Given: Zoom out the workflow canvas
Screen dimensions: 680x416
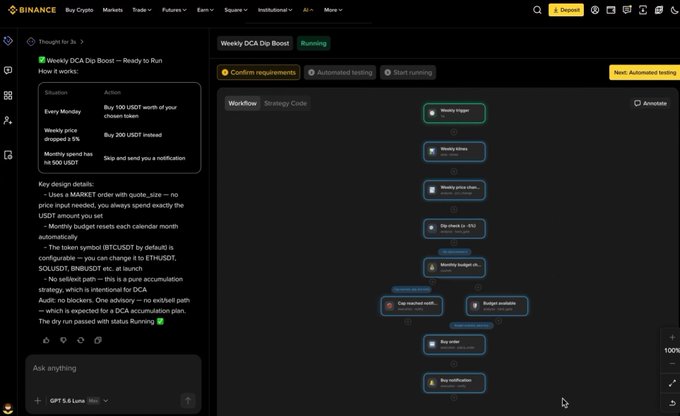Looking at the screenshot, I should [x=672, y=364].
